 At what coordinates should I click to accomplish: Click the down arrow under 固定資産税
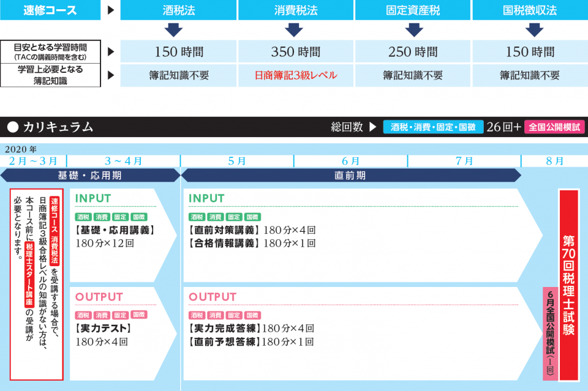[x=414, y=29]
